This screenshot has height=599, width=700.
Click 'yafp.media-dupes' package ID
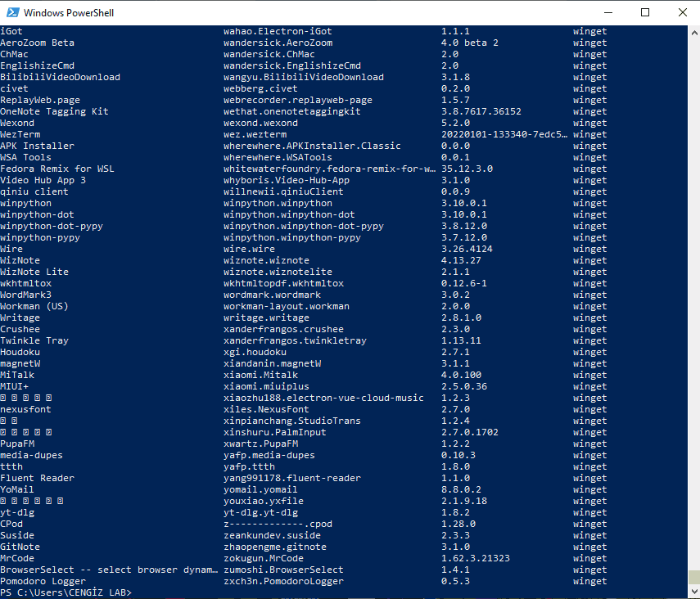point(269,455)
